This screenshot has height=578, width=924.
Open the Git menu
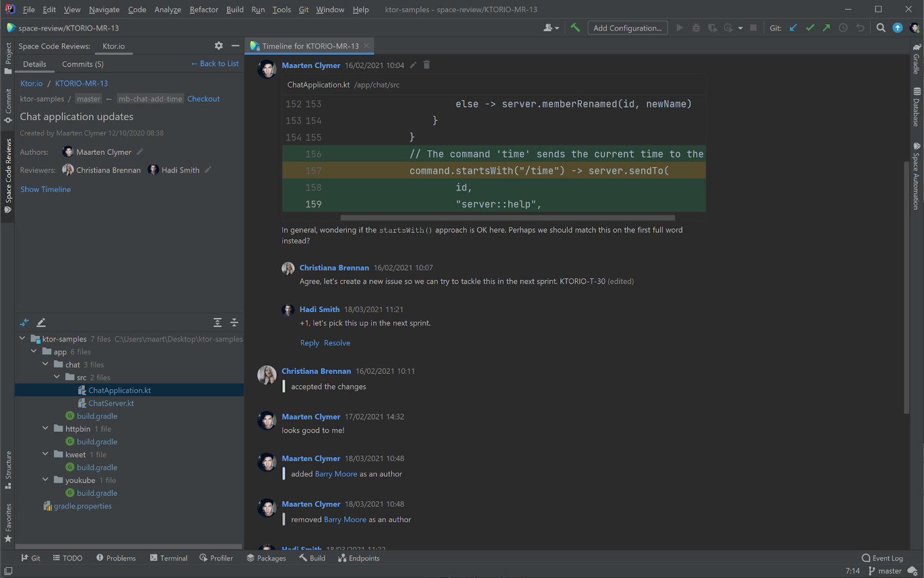[x=303, y=9]
